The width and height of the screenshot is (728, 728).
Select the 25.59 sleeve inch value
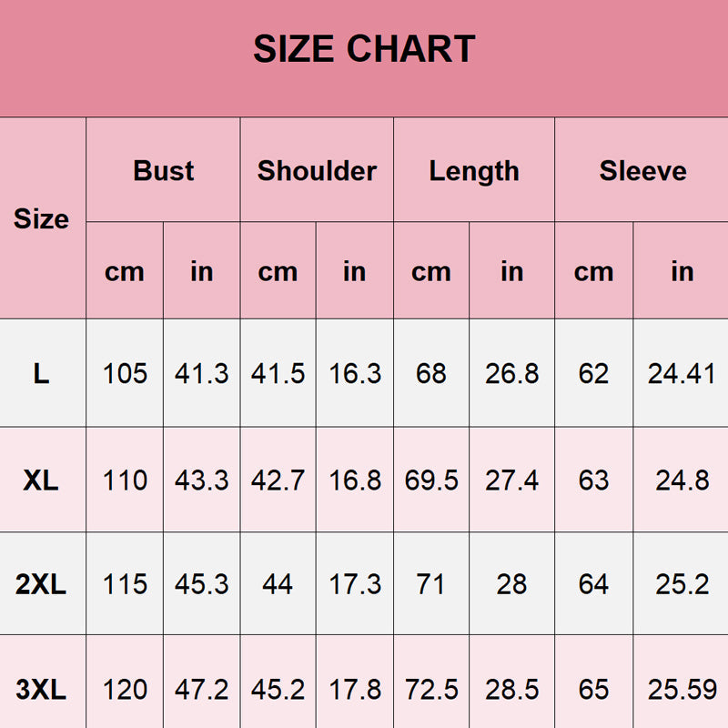pyautogui.click(x=682, y=691)
